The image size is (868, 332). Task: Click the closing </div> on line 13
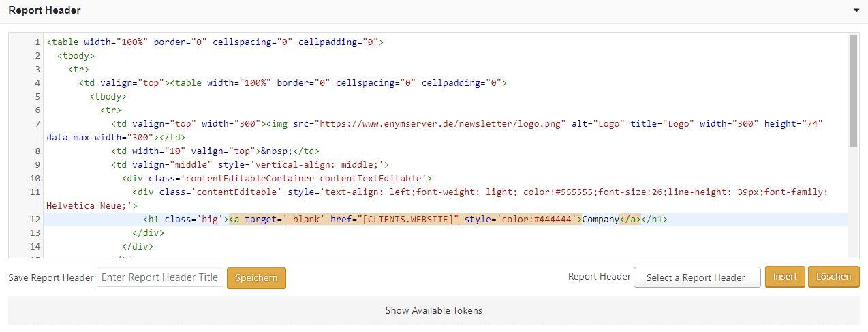tap(149, 233)
